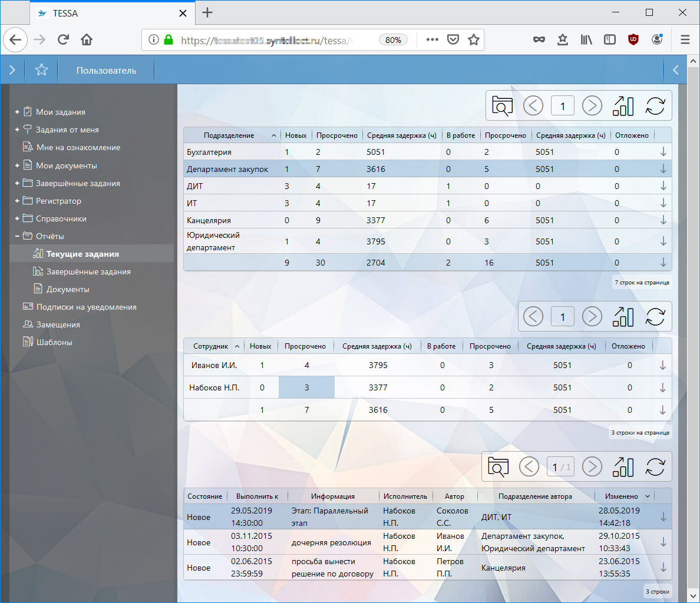Click the browser home button
Screen dimensions: 700x603
(x=87, y=39)
